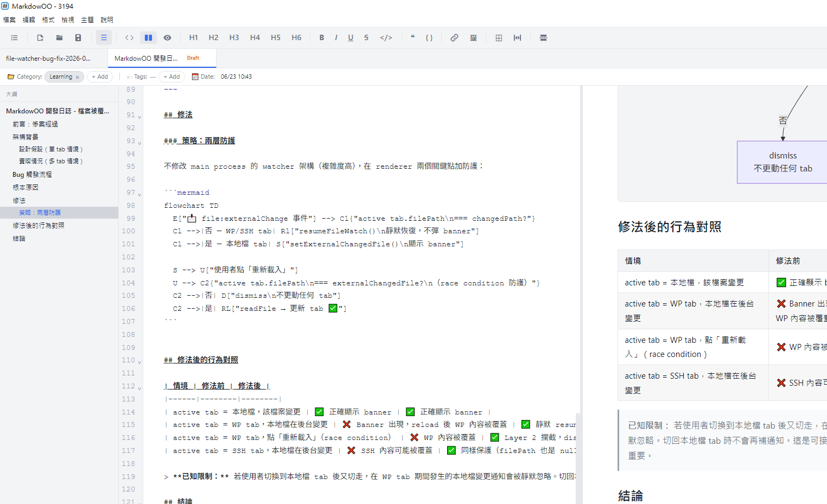Go to 架構背景 in outline
The height and width of the screenshot is (504, 827).
point(26,137)
